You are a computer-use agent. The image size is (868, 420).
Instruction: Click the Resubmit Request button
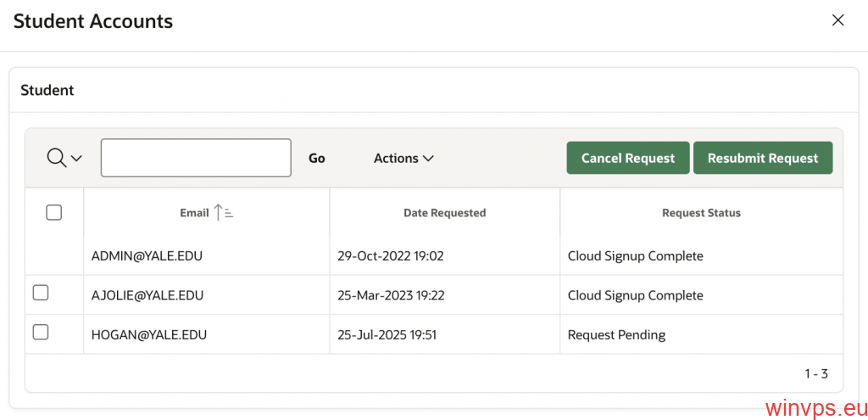point(763,158)
